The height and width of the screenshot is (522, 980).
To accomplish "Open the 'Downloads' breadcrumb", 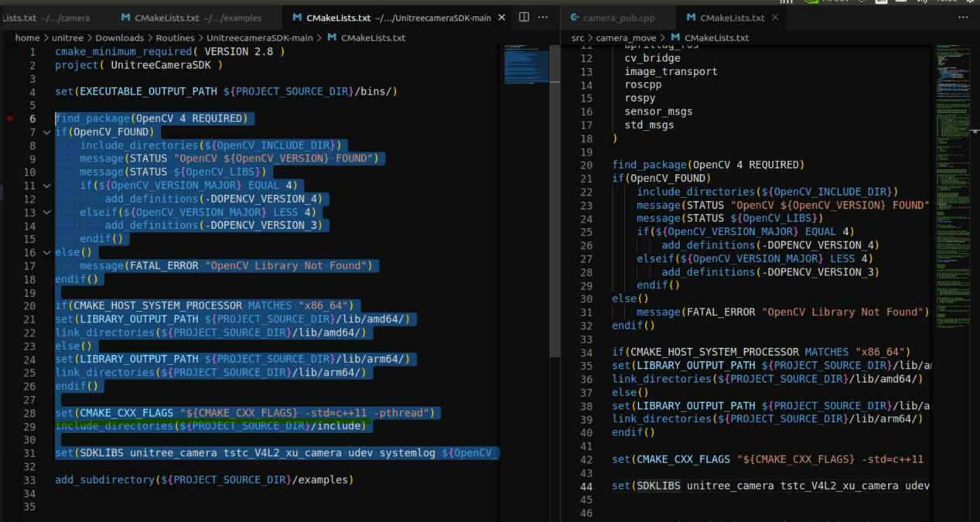I will coord(120,38).
